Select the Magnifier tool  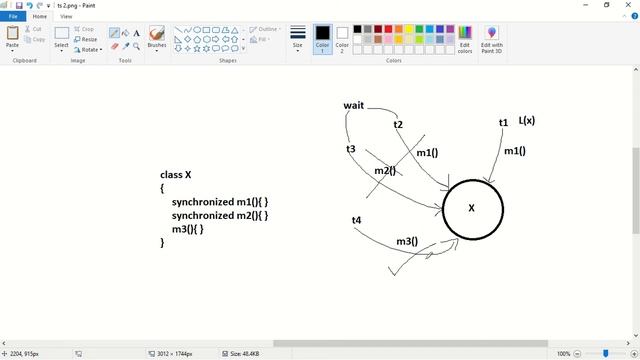click(x=137, y=46)
